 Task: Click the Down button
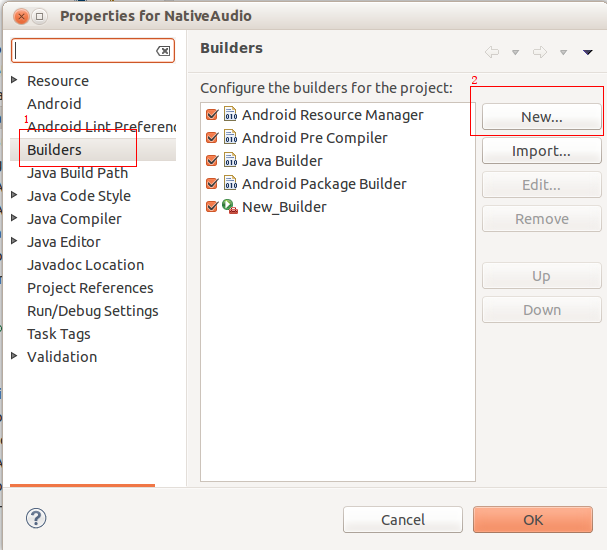542,310
